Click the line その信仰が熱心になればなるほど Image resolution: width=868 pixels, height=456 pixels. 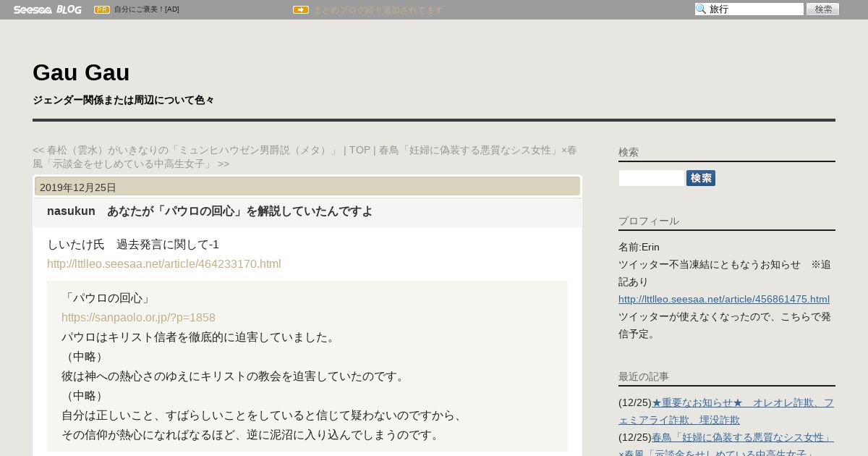click(251, 435)
